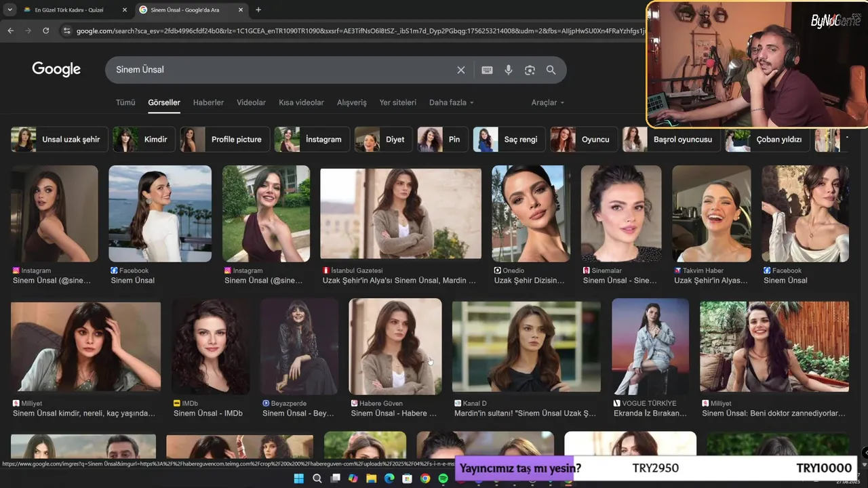Click the Kimdir filter chip
The image size is (868, 488).
[144, 139]
